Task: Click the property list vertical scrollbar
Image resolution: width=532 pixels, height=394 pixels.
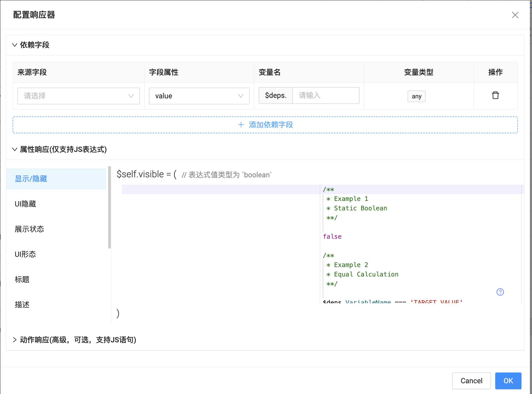Action: pos(109,207)
